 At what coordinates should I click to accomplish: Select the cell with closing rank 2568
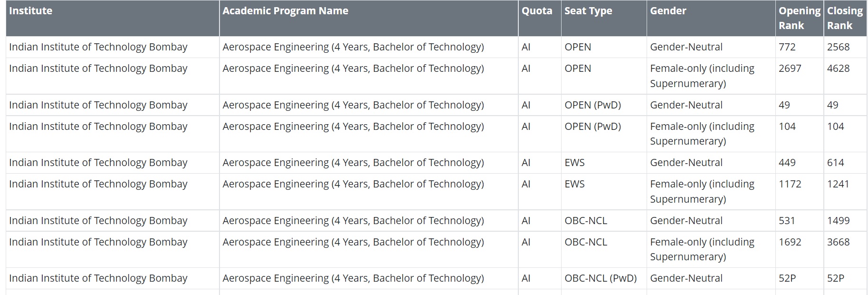[x=838, y=47]
